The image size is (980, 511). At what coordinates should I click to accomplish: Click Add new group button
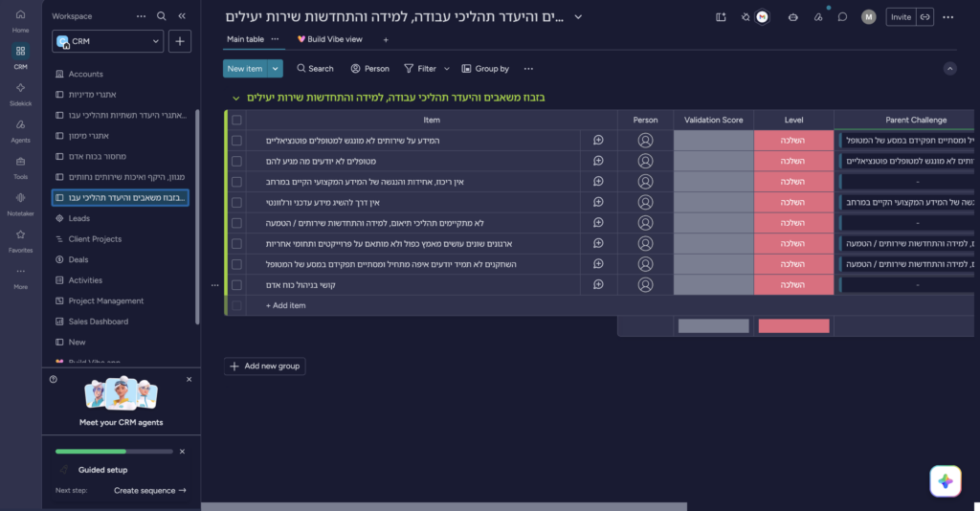(x=265, y=367)
